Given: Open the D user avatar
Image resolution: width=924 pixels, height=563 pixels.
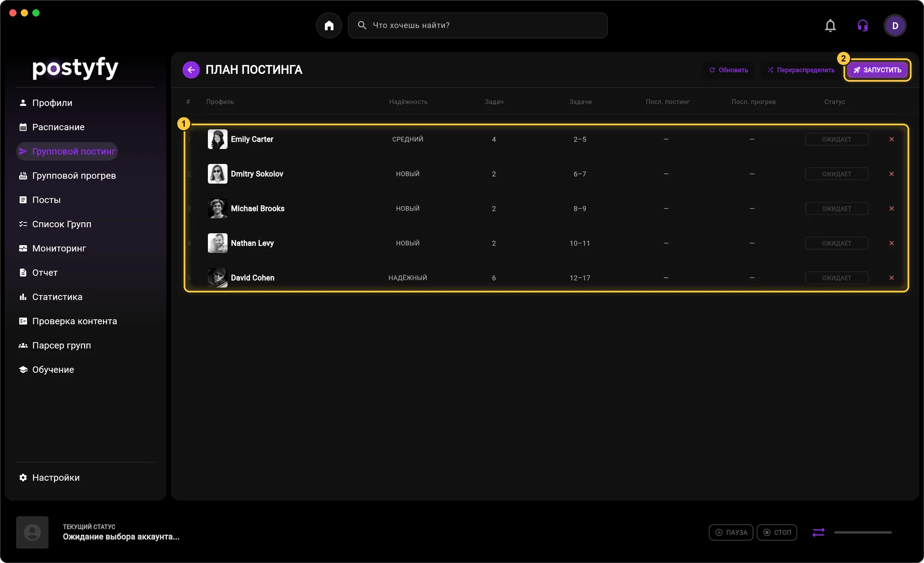Looking at the screenshot, I should point(895,25).
